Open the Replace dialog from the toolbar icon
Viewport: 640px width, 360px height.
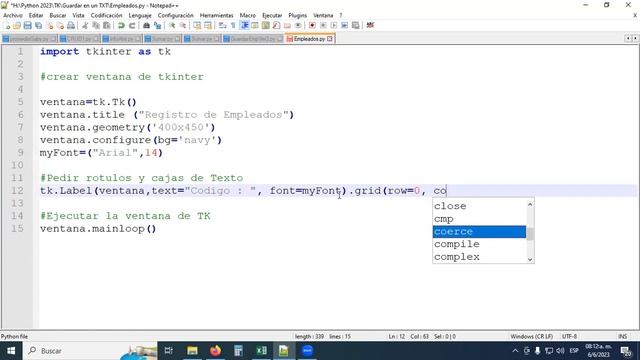(x=157, y=25)
